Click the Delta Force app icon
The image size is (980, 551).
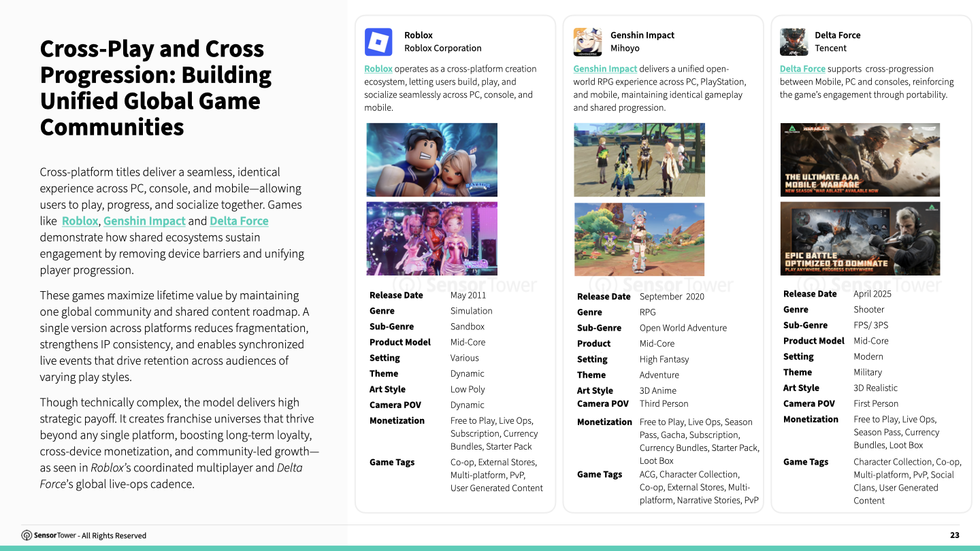[794, 41]
